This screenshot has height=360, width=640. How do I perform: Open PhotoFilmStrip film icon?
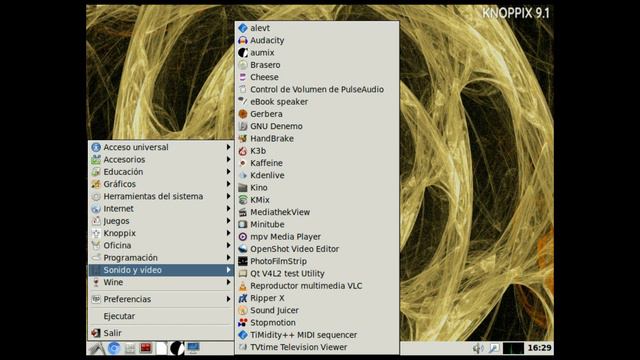tap(243, 261)
